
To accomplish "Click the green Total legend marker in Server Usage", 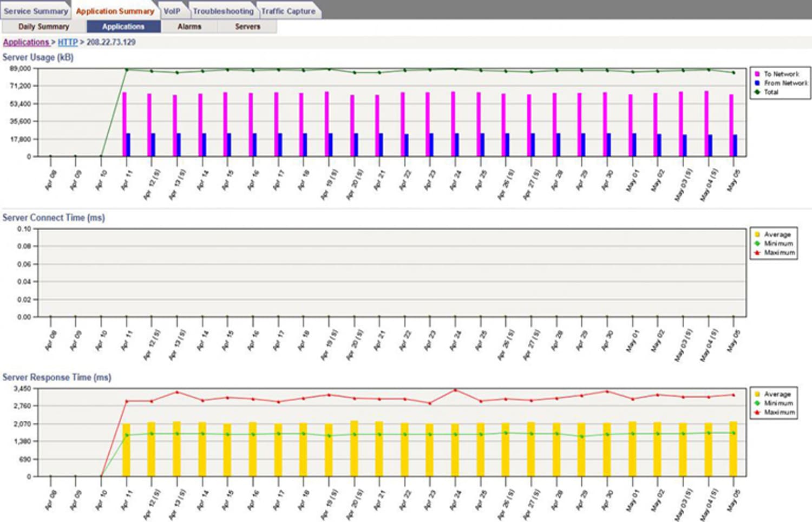I will (x=757, y=92).
